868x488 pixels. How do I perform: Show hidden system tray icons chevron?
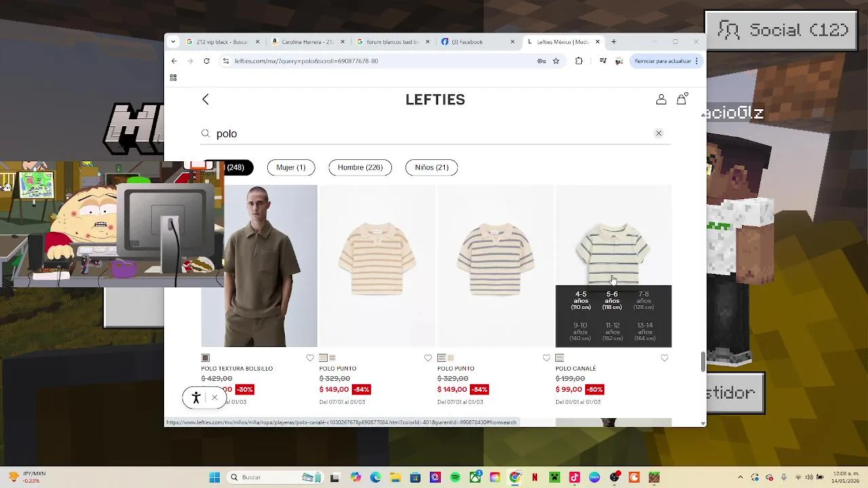741,477
